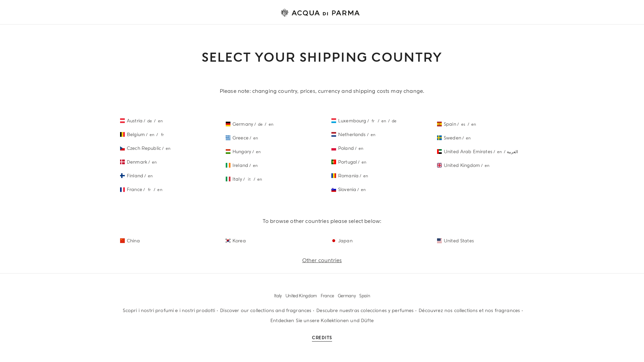Click the Germany flag icon
This screenshot has width=644, height=362.
pos(228,124)
